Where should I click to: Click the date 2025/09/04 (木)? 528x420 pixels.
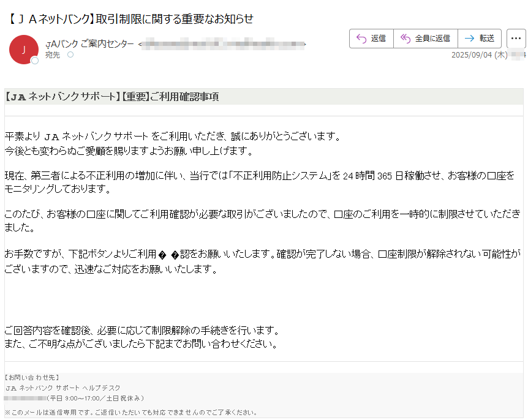pos(479,55)
